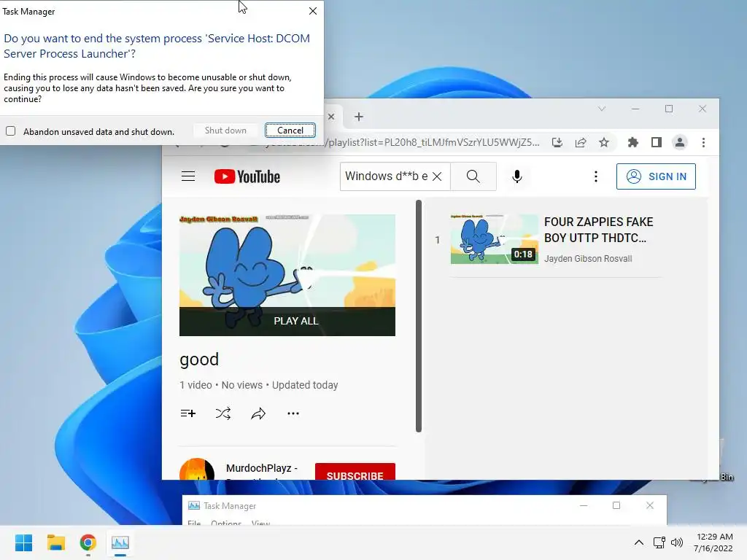
Task: Open the YouTube hamburger guide menu
Action: click(x=188, y=176)
